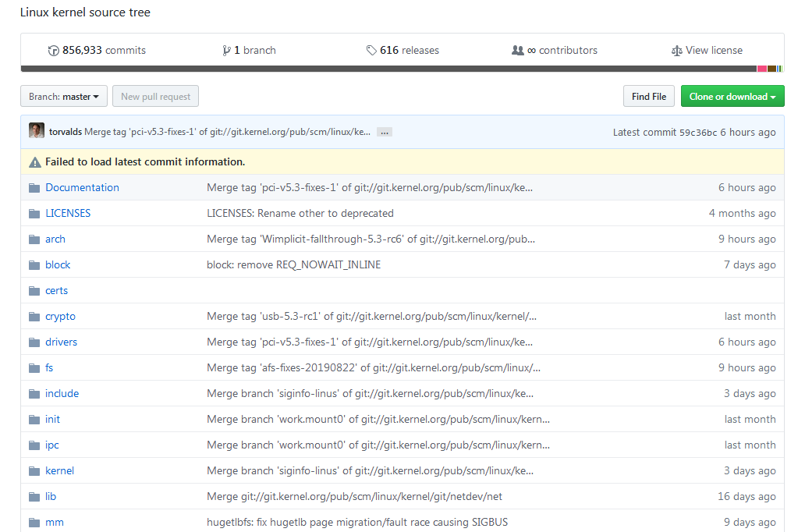Open the lib directory link

[x=51, y=496]
